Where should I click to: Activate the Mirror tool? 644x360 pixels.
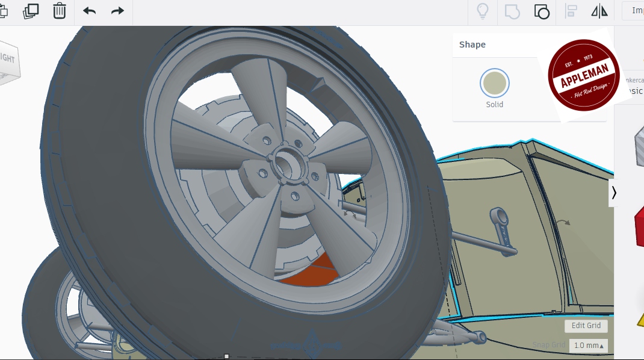click(x=599, y=11)
